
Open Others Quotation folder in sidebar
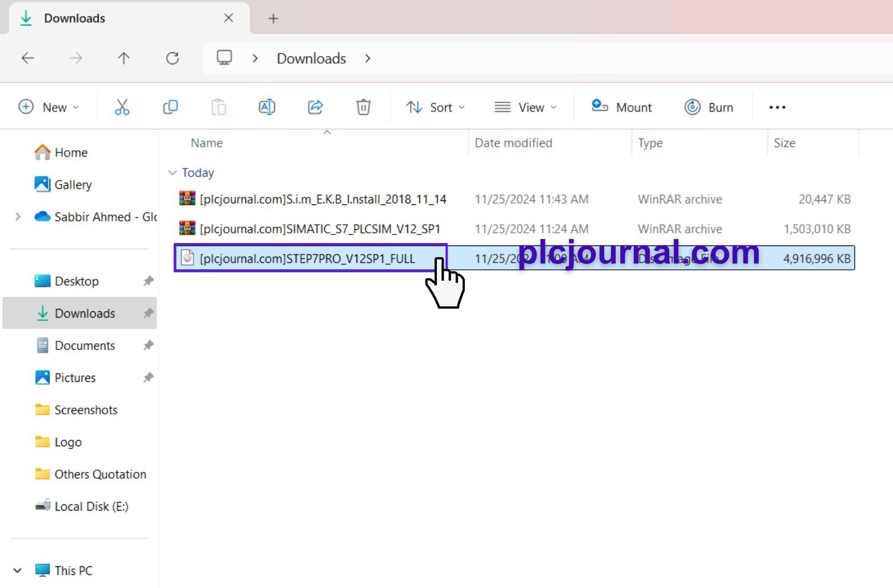point(91,474)
